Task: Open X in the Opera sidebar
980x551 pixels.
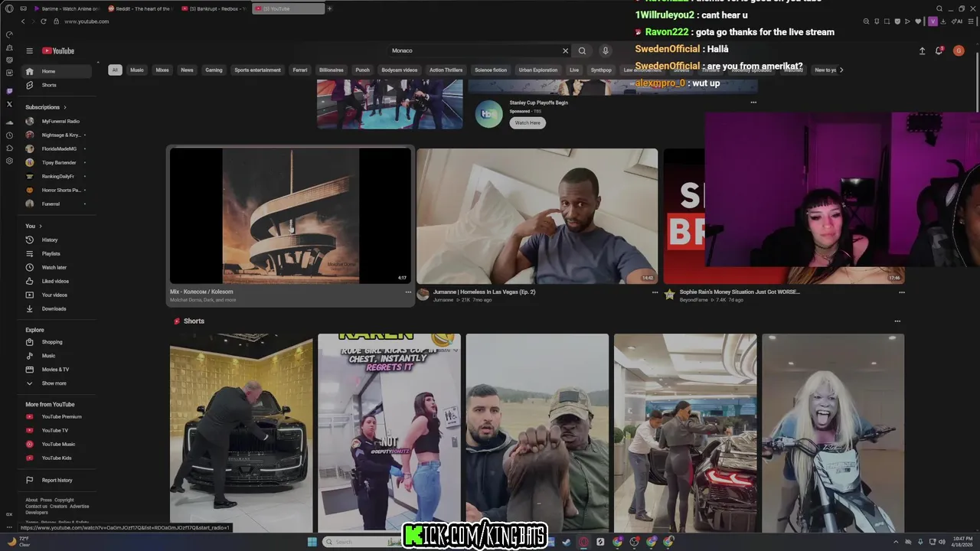Action: (9, 104)
